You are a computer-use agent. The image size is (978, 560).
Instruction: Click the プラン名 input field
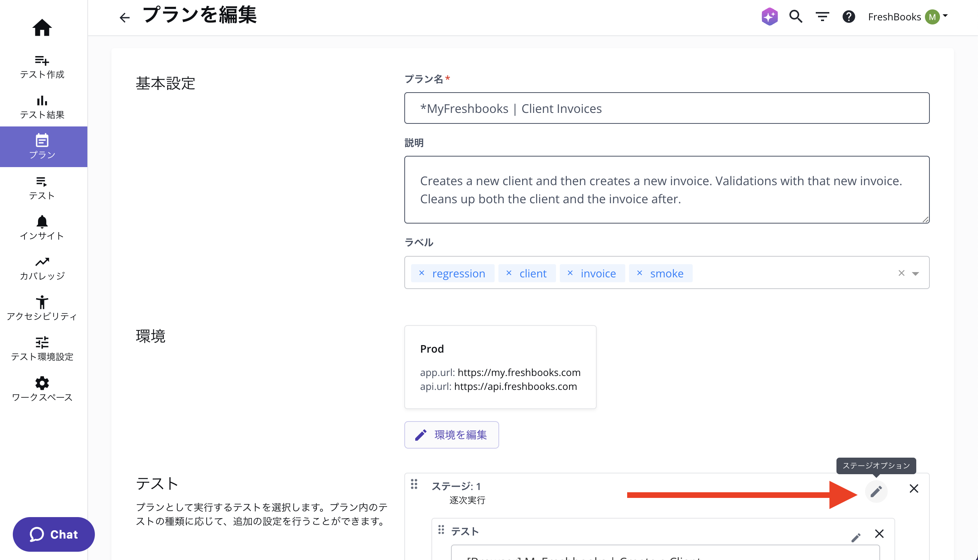666,108
